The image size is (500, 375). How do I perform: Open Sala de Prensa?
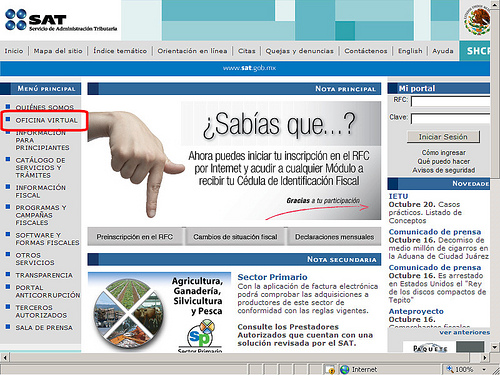tap(44, 328)
